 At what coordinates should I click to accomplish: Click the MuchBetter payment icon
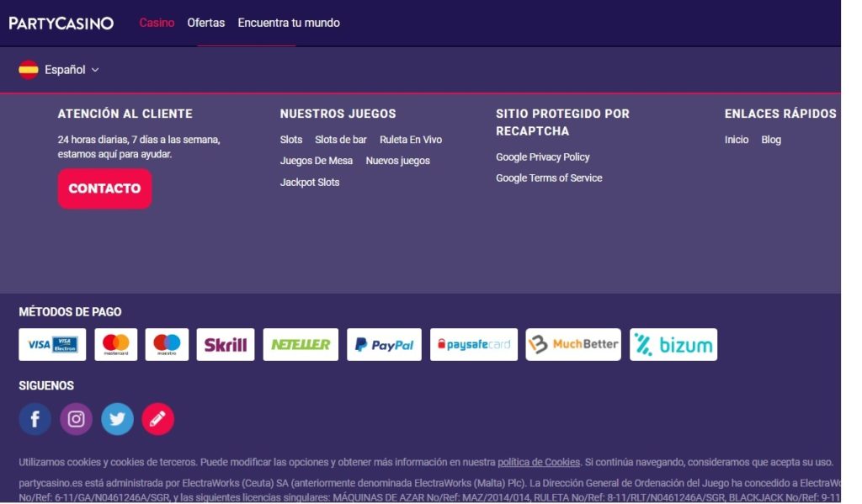(x=573, y=345)
